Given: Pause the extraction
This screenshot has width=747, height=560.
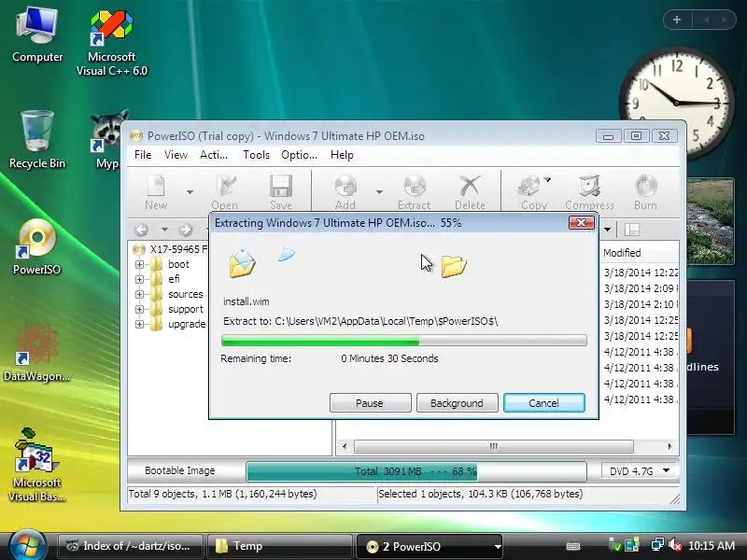Looking at the screenshot, I should click(x=370, y=403).
